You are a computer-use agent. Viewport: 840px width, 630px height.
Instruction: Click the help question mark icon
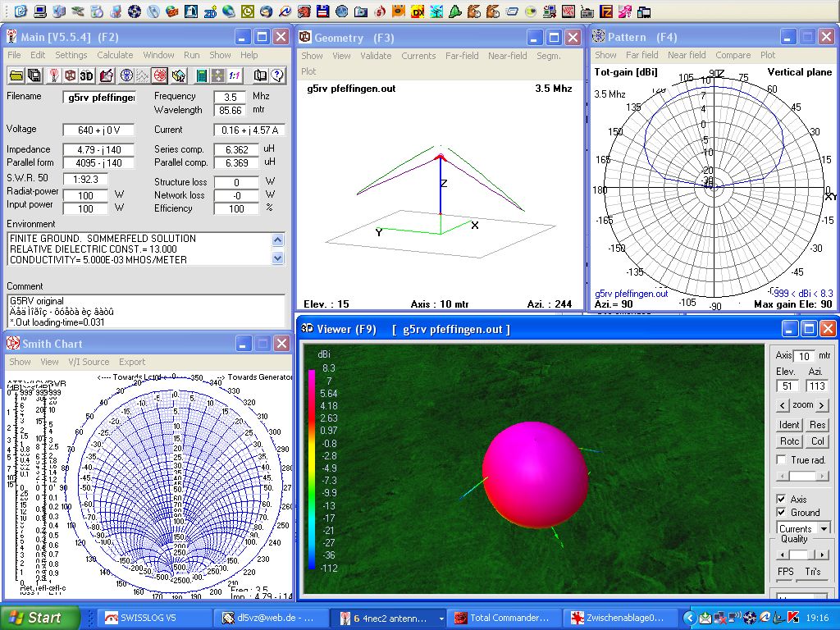(x=277, y=75)
